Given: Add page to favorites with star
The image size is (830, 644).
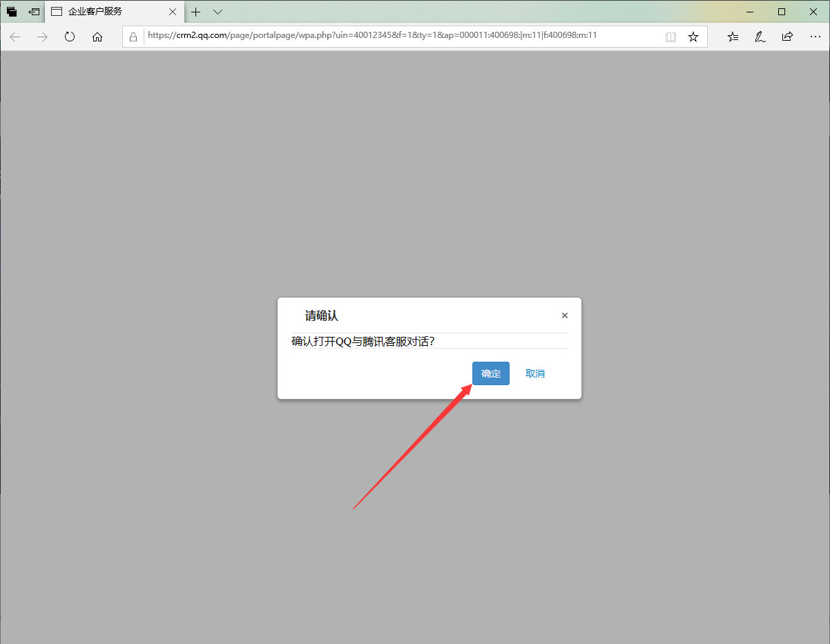Looking at the screenshot, I should point(693,37).
